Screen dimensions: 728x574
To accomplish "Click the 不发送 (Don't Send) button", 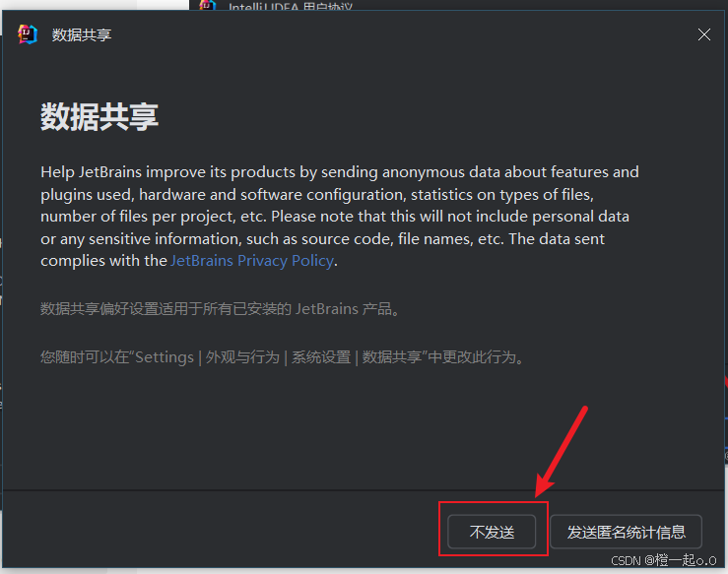I will [492, 532].
